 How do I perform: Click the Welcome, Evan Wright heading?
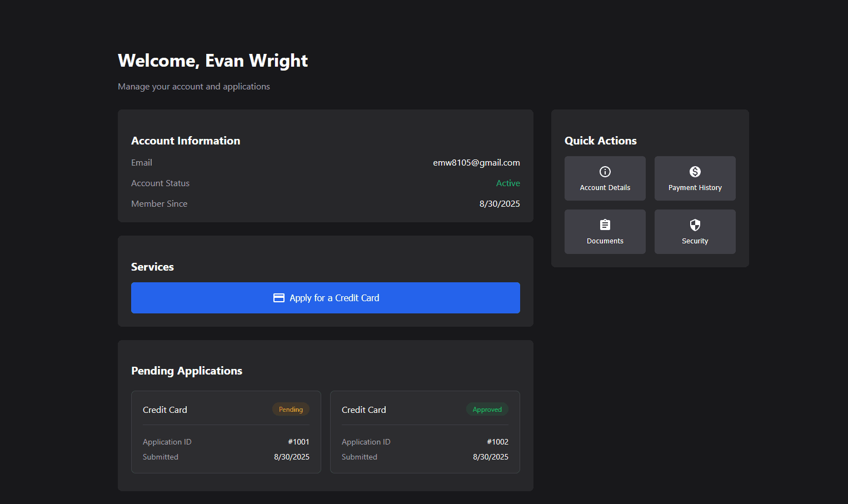[x=213, y=61]
